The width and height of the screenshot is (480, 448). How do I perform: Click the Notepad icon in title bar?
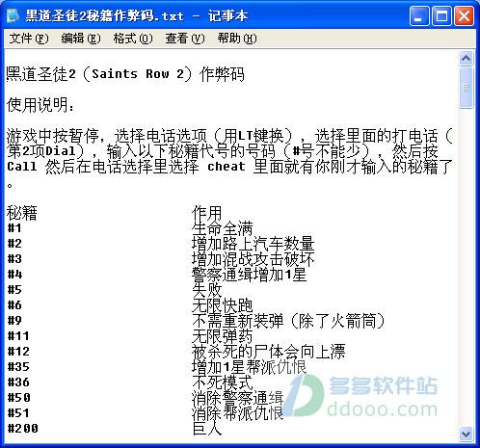(x=13, y=15)
